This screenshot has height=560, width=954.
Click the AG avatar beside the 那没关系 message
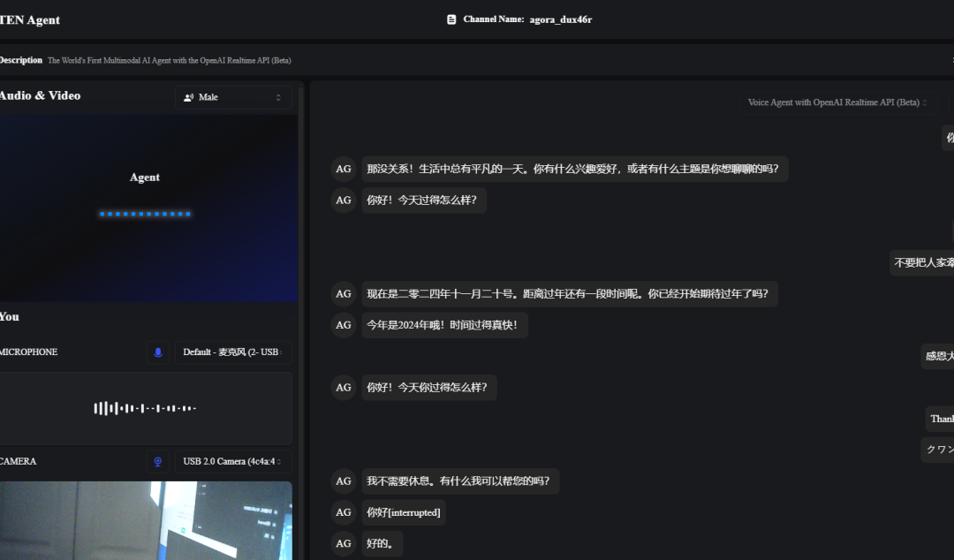point(344,169)
